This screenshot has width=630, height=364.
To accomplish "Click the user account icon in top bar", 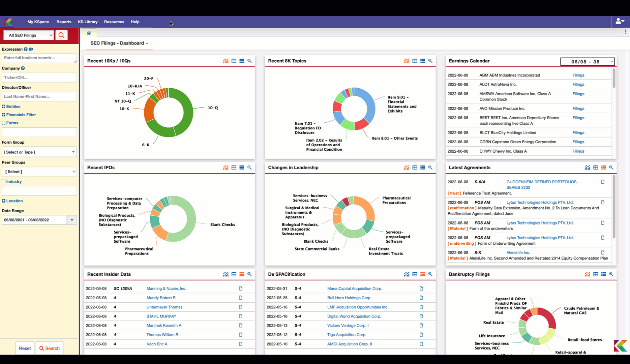I will [619, 21].
